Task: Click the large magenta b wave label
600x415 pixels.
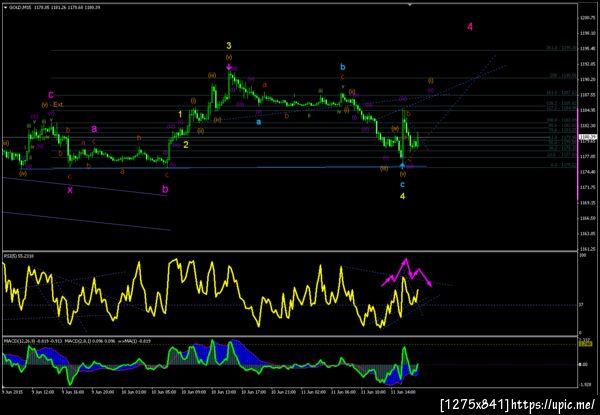Action: 165,189
